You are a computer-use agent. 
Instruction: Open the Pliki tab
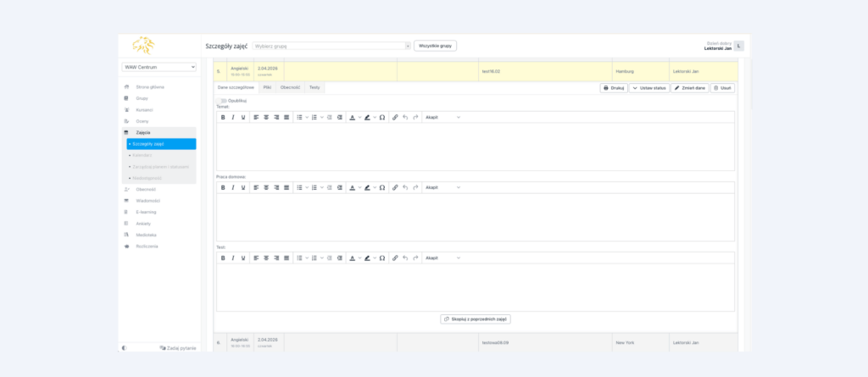pos(267,87)
